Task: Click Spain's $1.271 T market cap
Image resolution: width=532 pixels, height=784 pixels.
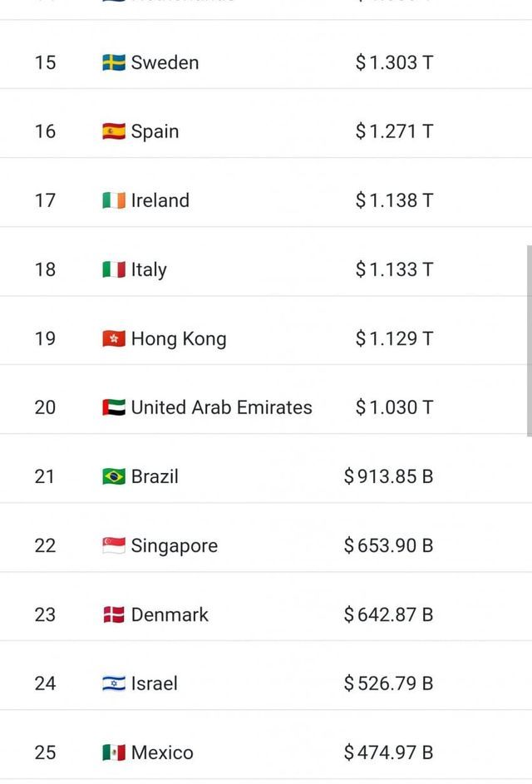Action: (x=394, y=131)
